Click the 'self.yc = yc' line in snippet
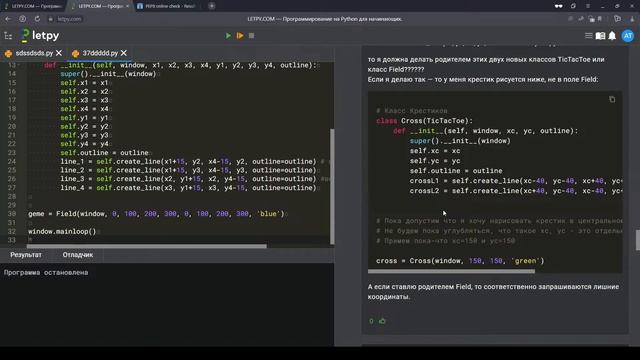 click(x=435, y=161)
